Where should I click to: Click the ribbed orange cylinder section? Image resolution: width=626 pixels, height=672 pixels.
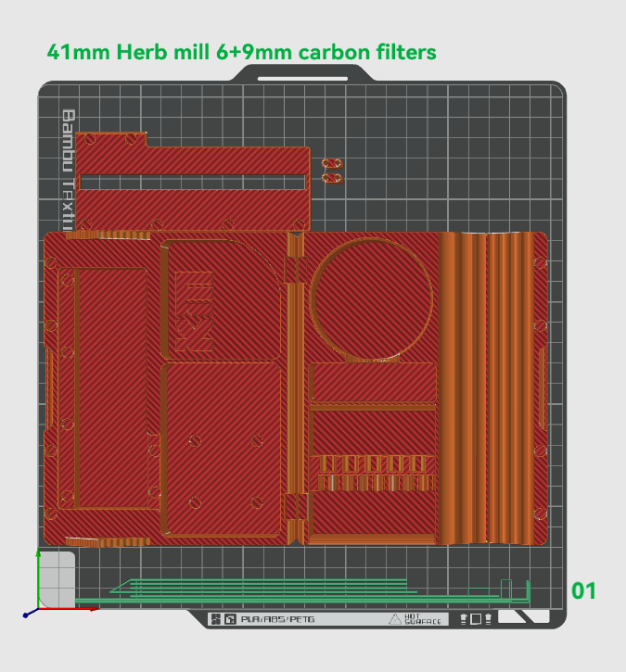486,388
